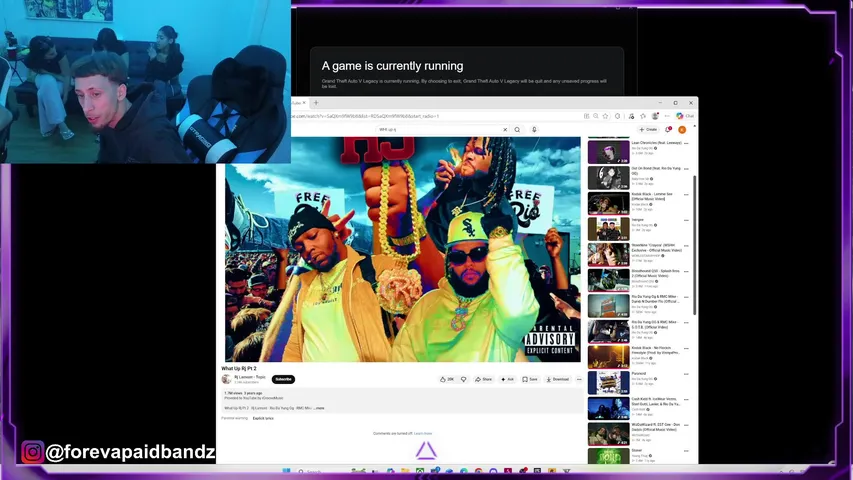Open Bloodhound Q50 Splash Bros 2 thumbnail
This screenshot has height=480, width=853.
[608, 280]
